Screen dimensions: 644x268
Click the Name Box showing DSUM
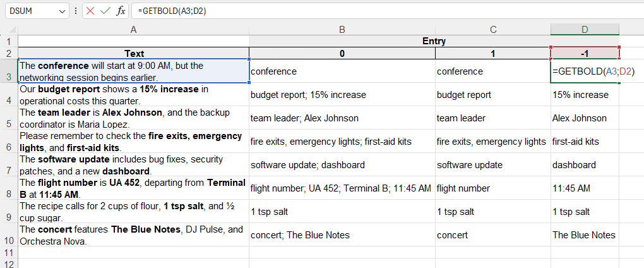click(x=30, y=11)
